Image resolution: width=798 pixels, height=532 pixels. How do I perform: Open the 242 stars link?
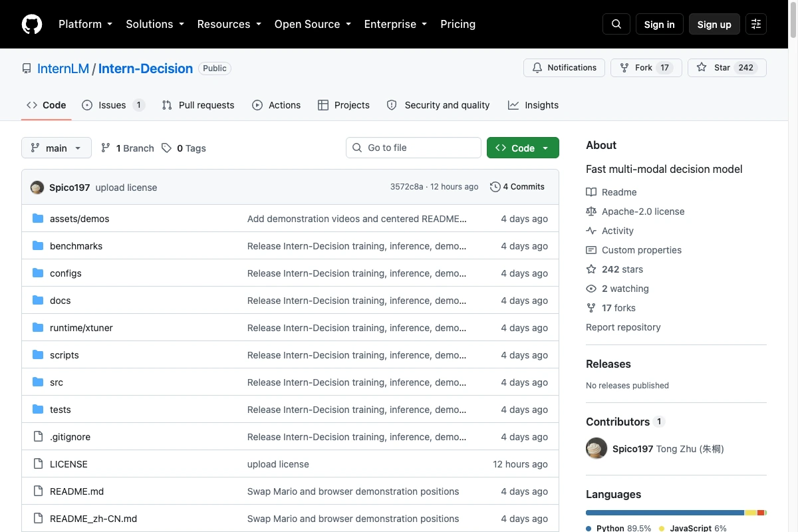tap(614, 269)
